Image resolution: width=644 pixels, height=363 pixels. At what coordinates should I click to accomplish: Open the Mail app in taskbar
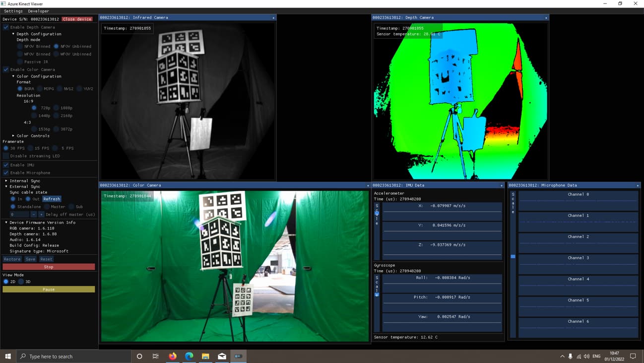coord(222,356)
